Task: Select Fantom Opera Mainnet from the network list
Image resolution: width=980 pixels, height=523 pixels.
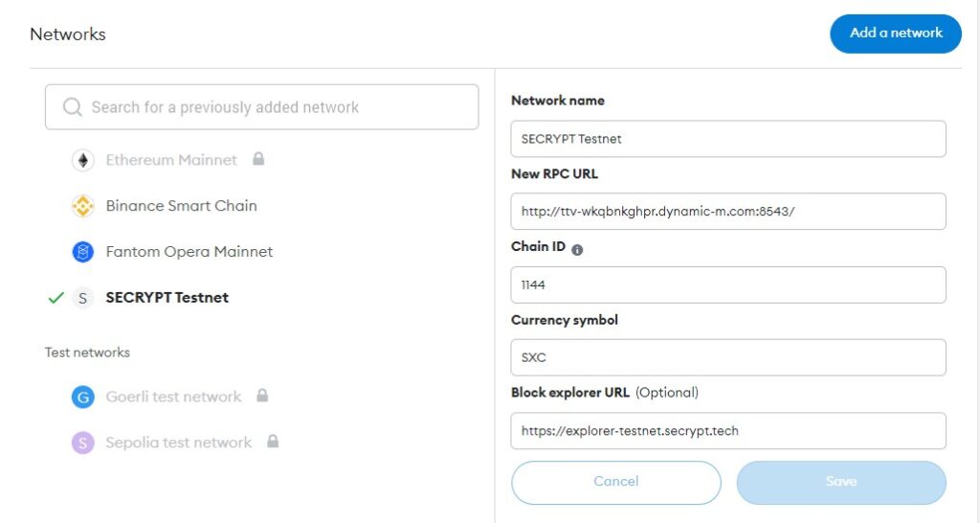Action: coord(189,252)
